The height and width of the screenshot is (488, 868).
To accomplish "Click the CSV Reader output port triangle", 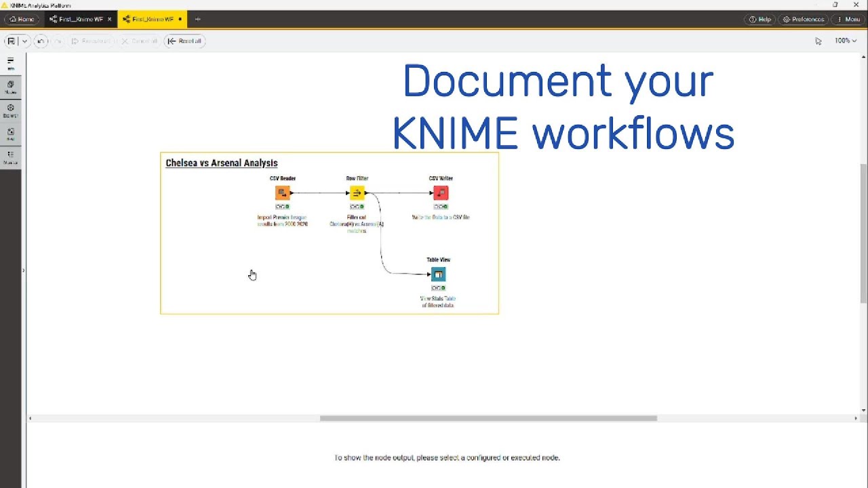I will pyautogui.click(x=292, y=193).
